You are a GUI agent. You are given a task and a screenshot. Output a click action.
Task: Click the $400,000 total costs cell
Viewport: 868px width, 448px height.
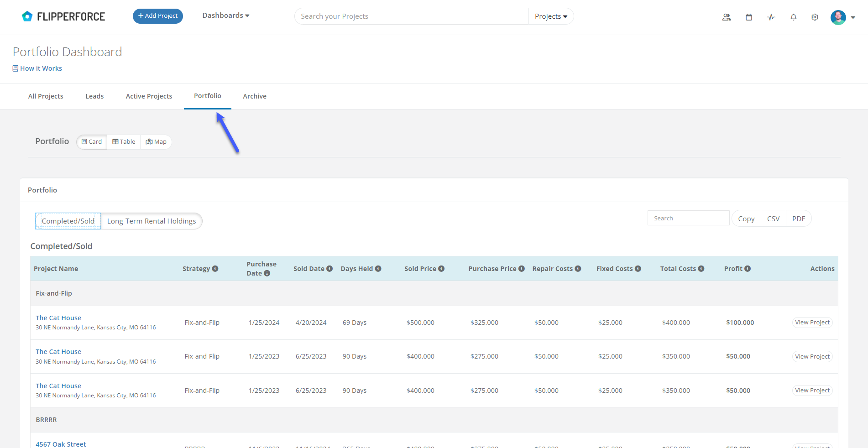(x=676, y=323)
